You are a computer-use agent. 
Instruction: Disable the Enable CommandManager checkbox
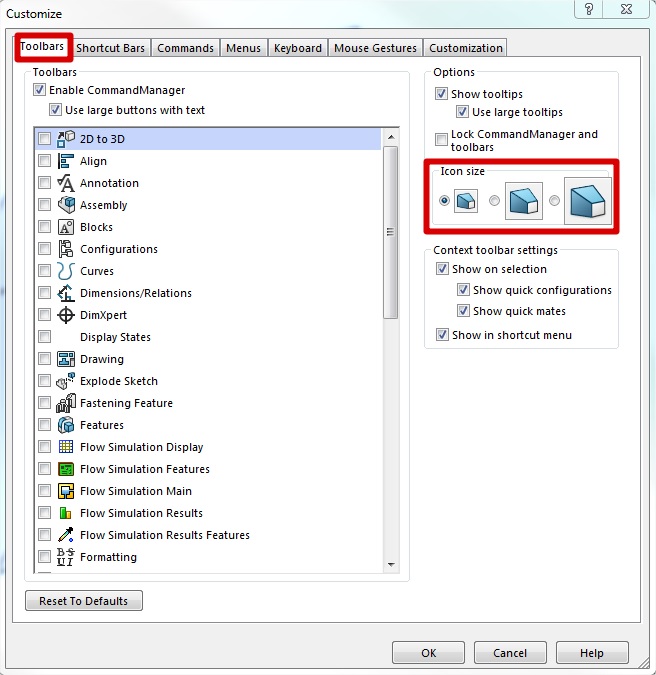tap(40, 90)
